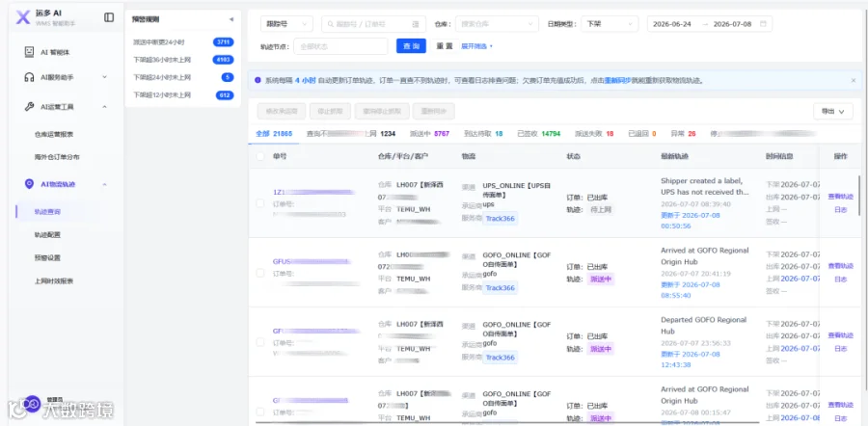868x426 pixels.
Task: Click the 4103 badge in alert rules
Action: (223, 60)
